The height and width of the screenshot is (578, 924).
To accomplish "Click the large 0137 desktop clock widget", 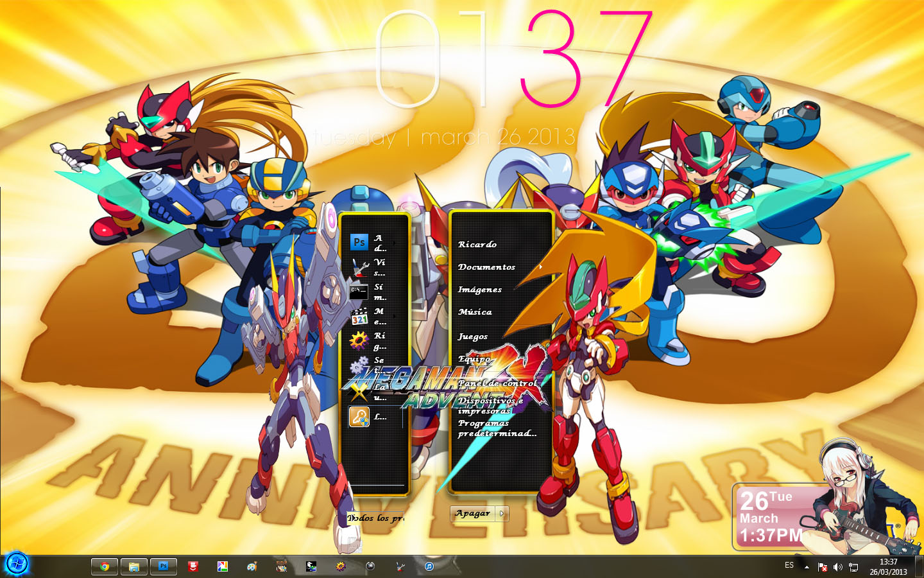I will (513, 58).
